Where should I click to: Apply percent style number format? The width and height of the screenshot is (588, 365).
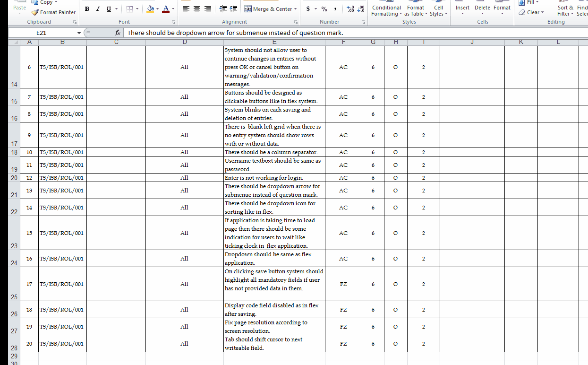324,9
